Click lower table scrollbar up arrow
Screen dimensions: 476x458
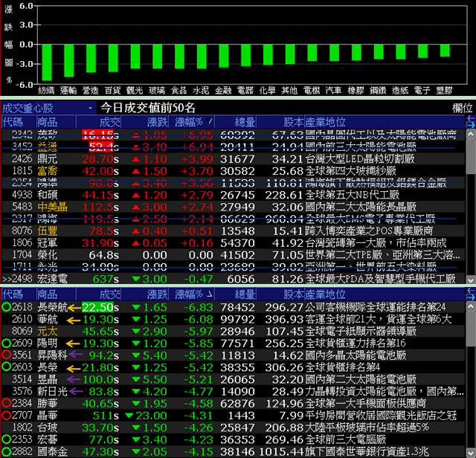tap(471, 306)
